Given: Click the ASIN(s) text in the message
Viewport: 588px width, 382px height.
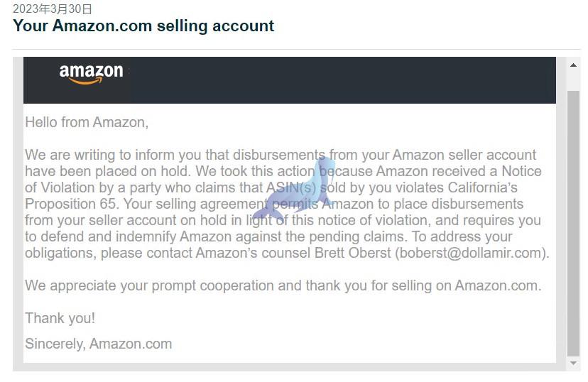Looking at the screenshot, I should 291,187.
